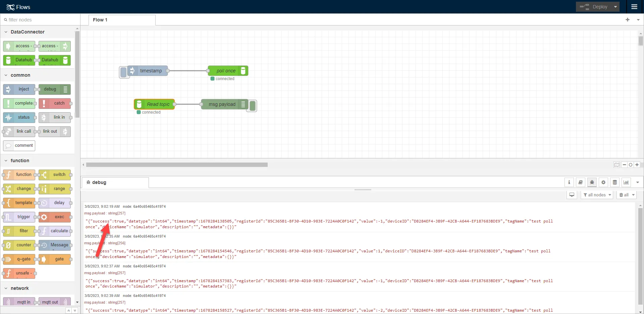Toggle the timestamp inject node button
Screen dimensions: 644x314
(123, 72)
